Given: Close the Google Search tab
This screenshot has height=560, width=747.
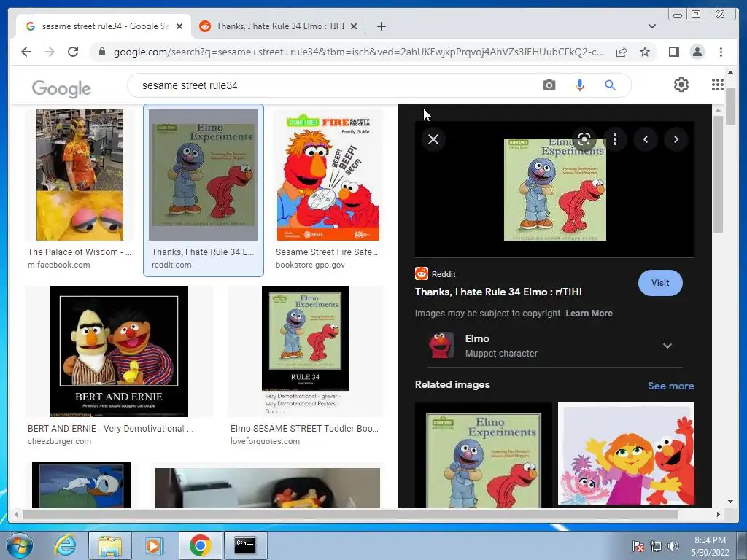Looking at the screenshot, I should click(179, 26).
